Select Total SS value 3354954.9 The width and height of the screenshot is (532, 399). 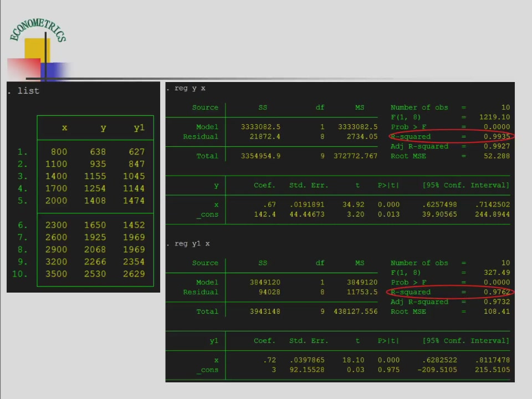point(260,156)
